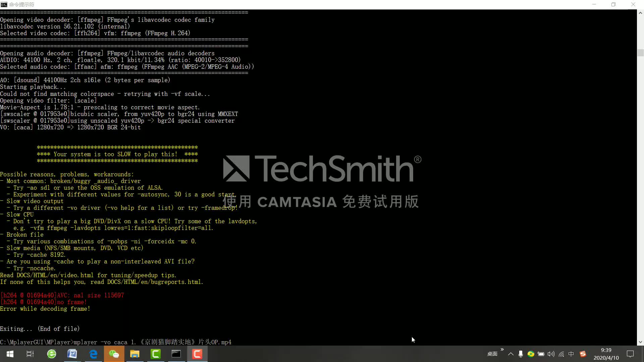The image size is (644, 362).
Task: Open the volume control in the tray
Action: (x=551, y=354)
